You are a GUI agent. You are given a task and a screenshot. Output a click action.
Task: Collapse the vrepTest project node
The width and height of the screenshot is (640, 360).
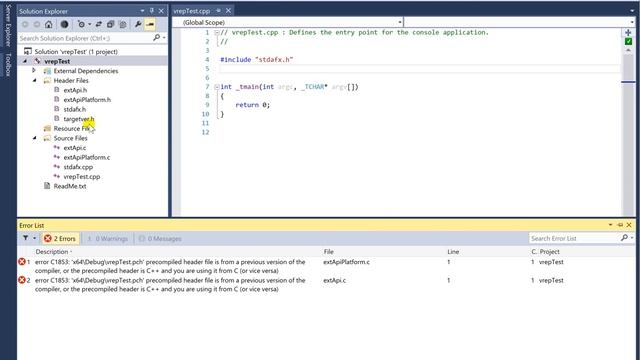tap(25, 61)
